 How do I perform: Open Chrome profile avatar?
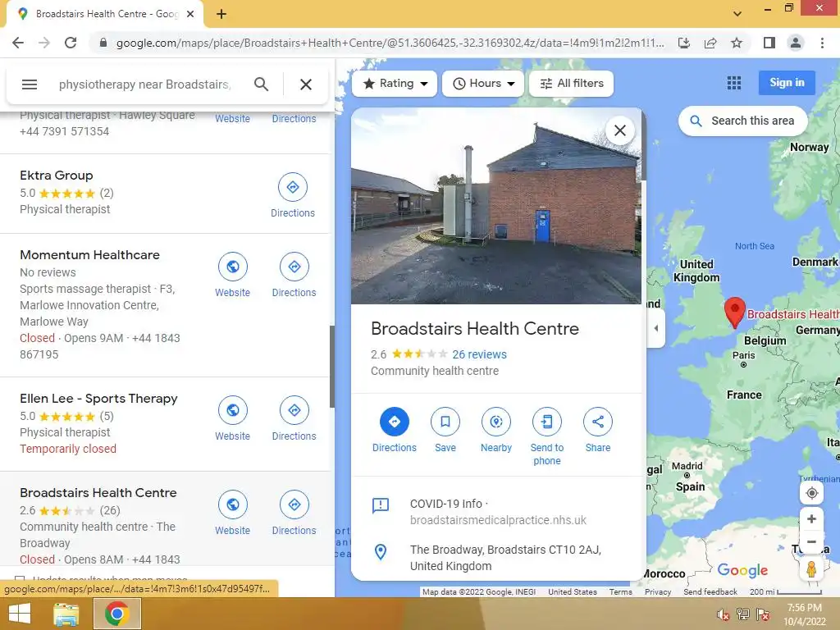click(796, 43)
